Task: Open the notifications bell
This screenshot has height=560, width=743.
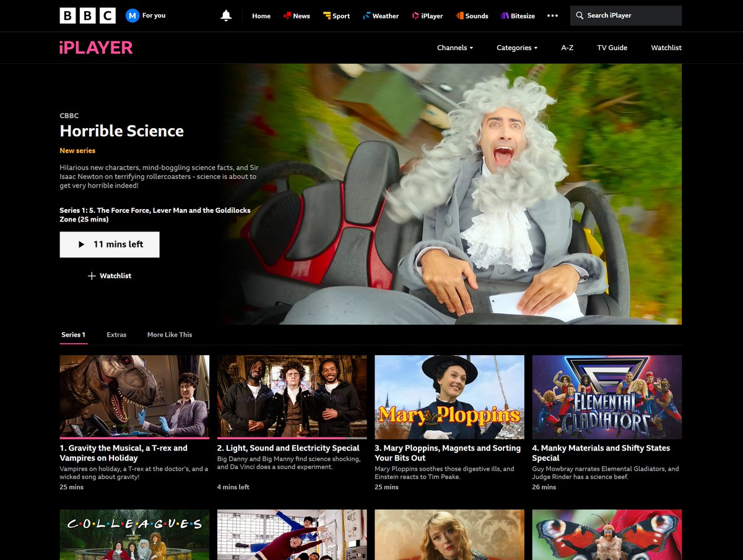Action: 226,15
